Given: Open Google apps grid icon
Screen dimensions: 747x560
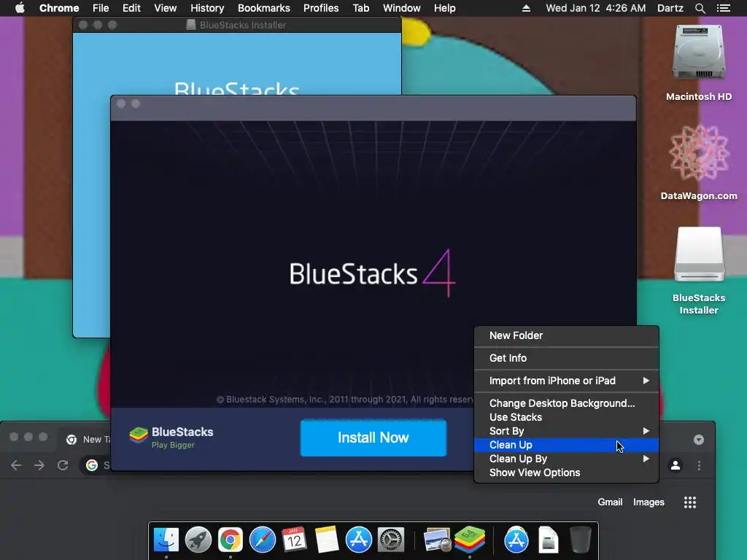Looking at the screenshot, I should pos(690,502).
